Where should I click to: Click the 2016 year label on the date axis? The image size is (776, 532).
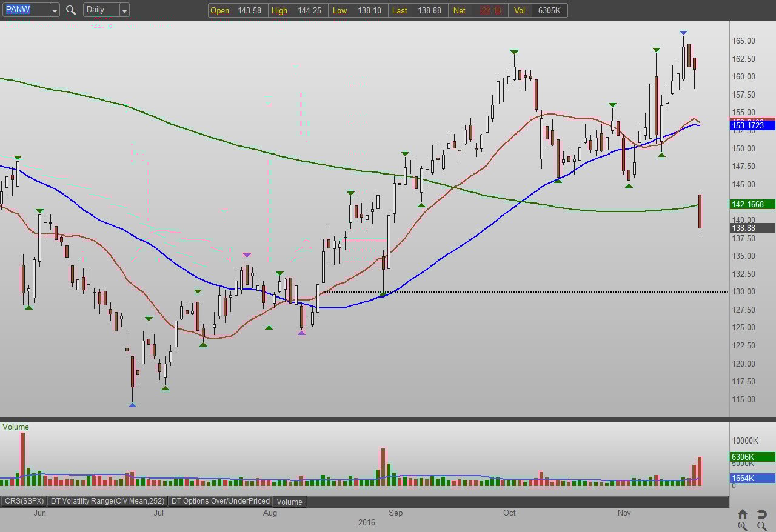tap(366, 522)
